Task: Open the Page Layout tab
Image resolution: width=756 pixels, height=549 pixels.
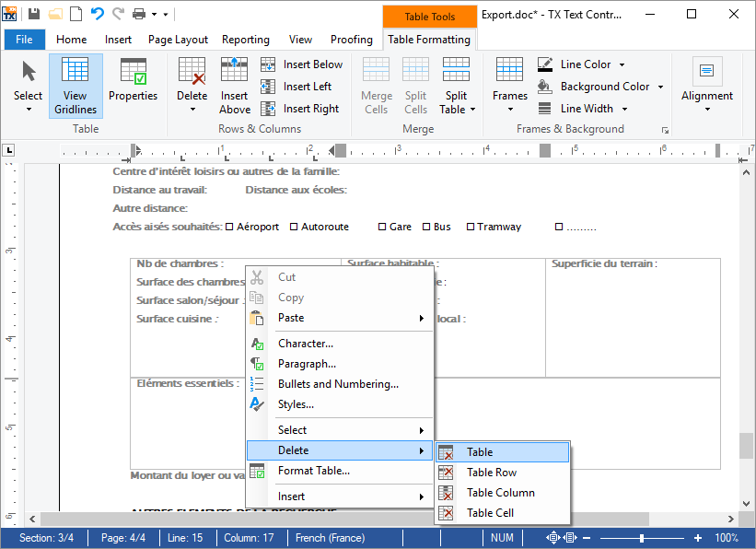Action: (x=178, y=40)
